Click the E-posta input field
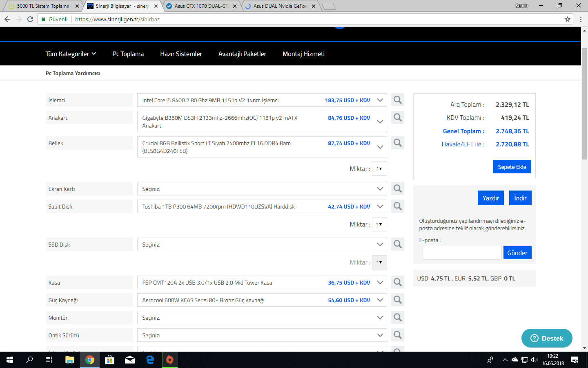Screen dimensions: 588x368 [x=462, y=253]
